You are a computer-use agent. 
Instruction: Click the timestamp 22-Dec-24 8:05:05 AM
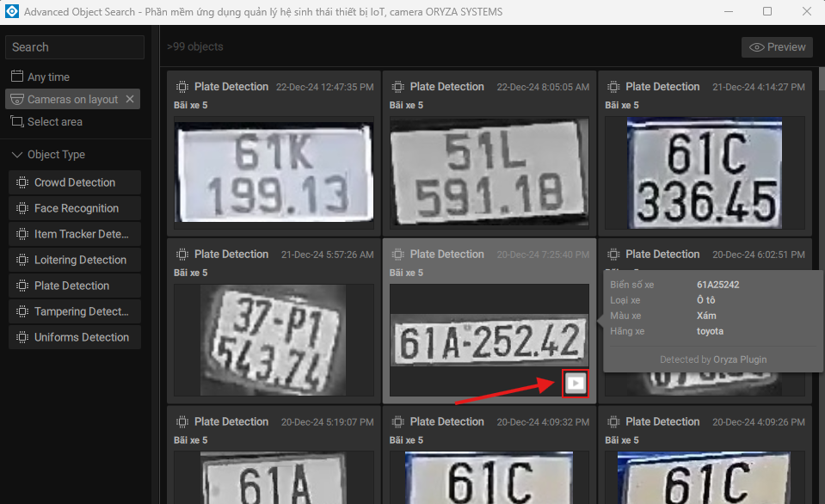coord(543,88)
